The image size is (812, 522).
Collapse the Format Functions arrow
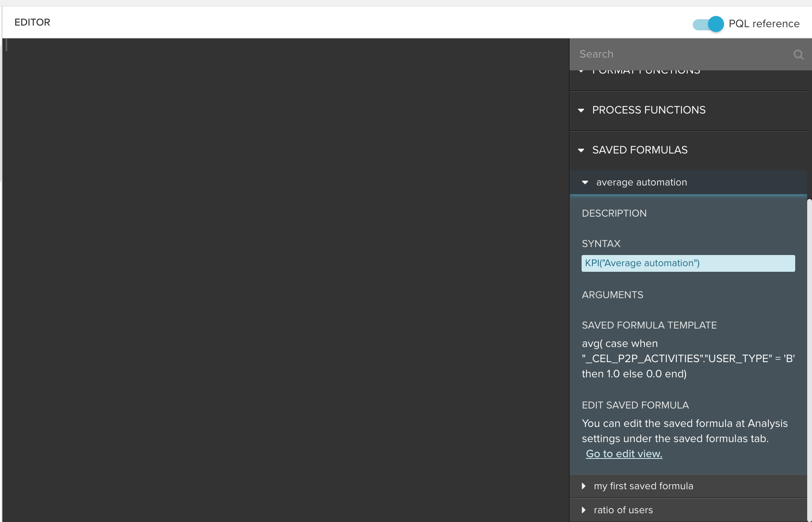(581, 72)
